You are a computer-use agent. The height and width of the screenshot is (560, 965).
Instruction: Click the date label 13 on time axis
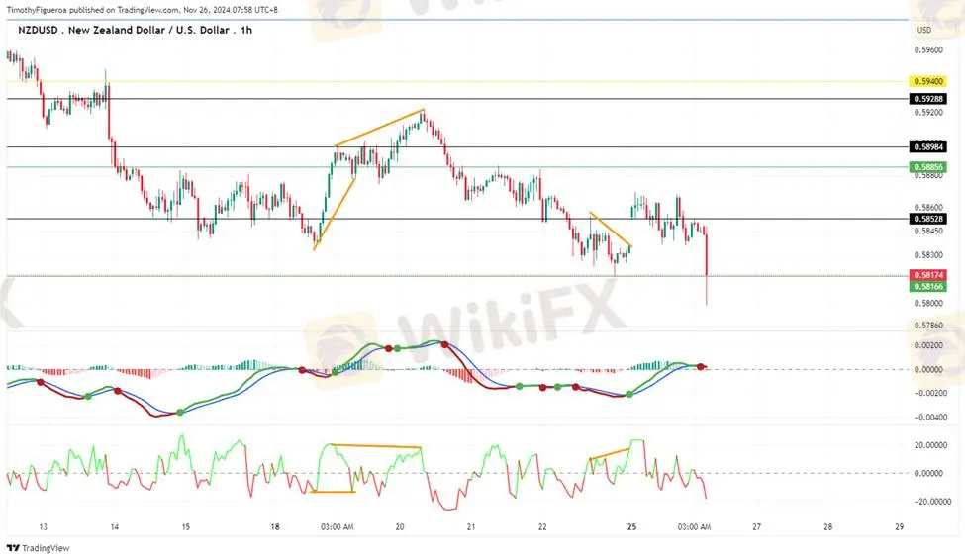[x=43, y=526]
